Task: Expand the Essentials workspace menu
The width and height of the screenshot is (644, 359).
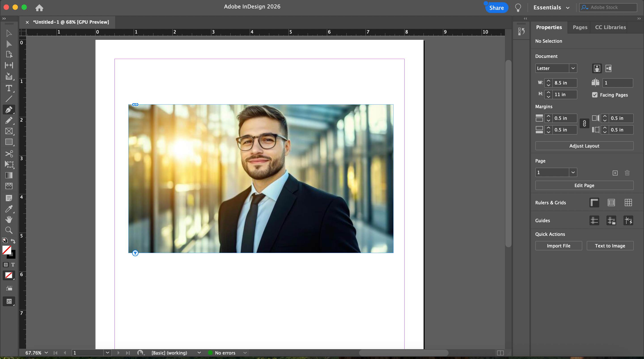Action: tap(551, 8)
